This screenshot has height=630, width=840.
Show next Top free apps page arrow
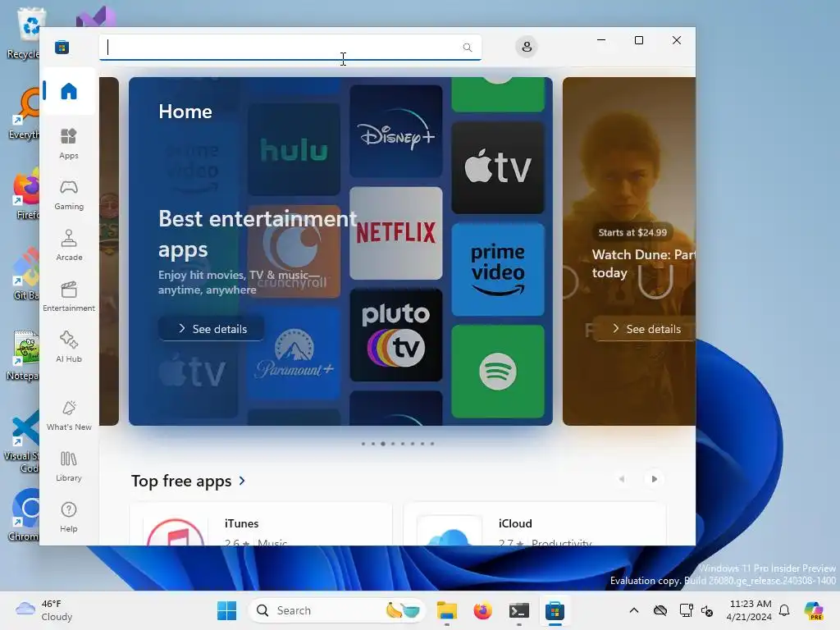point(654,479)
